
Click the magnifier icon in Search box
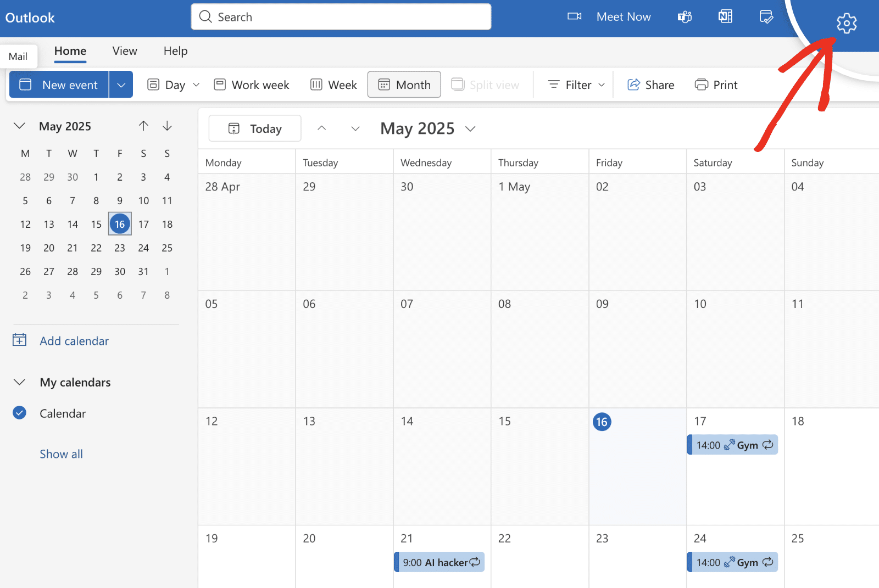[x=205, y=16]
